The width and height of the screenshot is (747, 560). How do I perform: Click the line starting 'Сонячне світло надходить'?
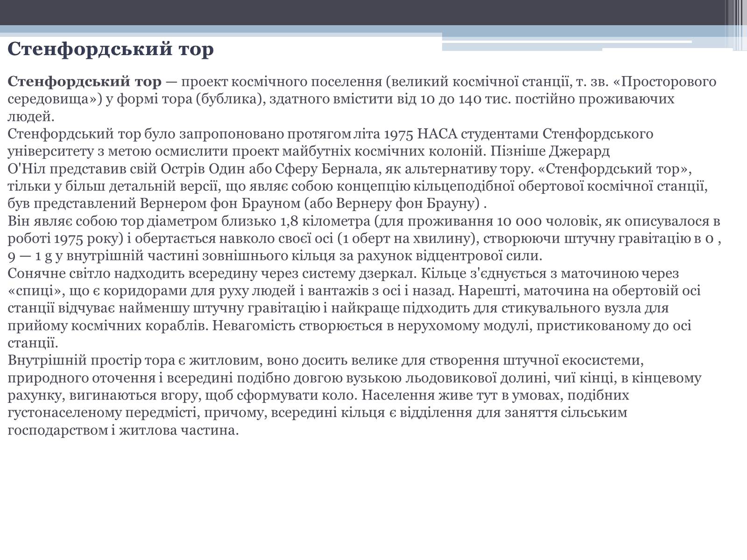[x=343, y=273]
